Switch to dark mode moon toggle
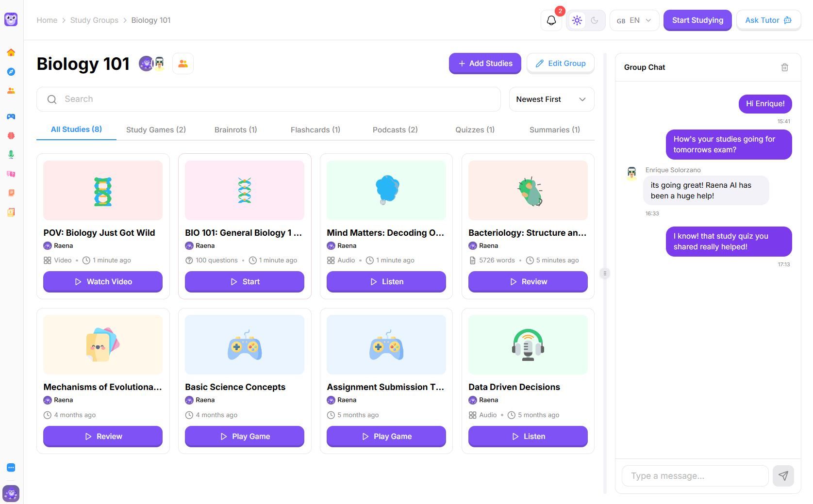The image size is (813, 504). pyautogui.click(x=595, y=20)
